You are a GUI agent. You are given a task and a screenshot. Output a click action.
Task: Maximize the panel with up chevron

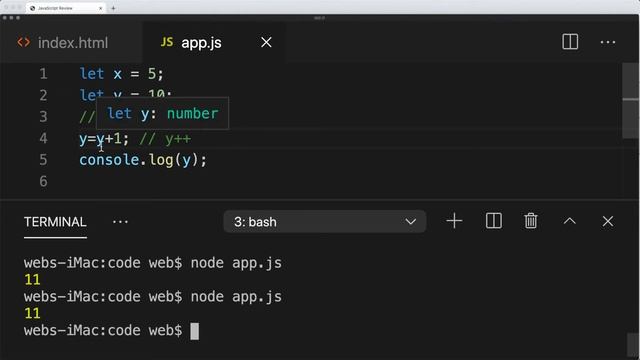pyautogui.click(x=569, y=221)
